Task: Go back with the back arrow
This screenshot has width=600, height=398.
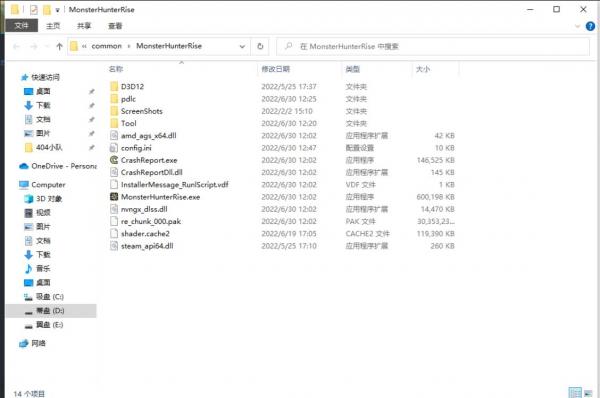Action: 16,47
